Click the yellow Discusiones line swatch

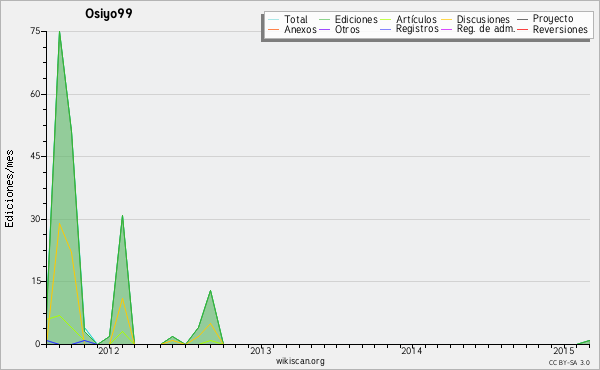(447, 20)
